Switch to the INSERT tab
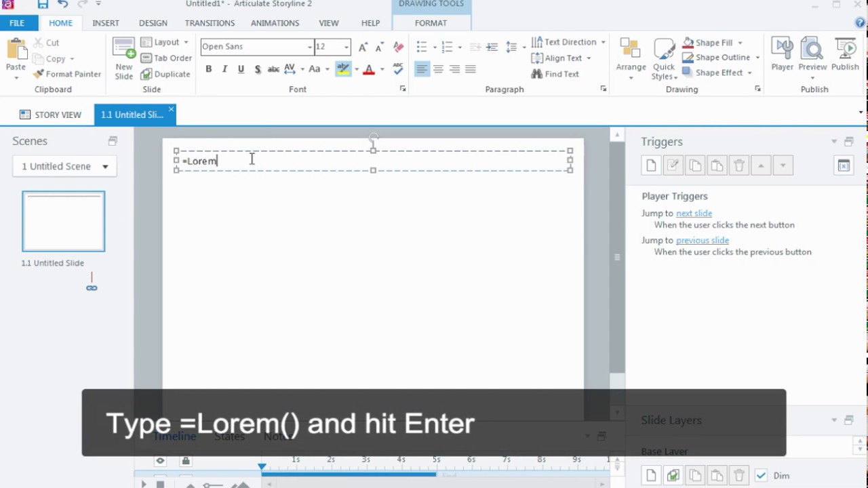 106,23
